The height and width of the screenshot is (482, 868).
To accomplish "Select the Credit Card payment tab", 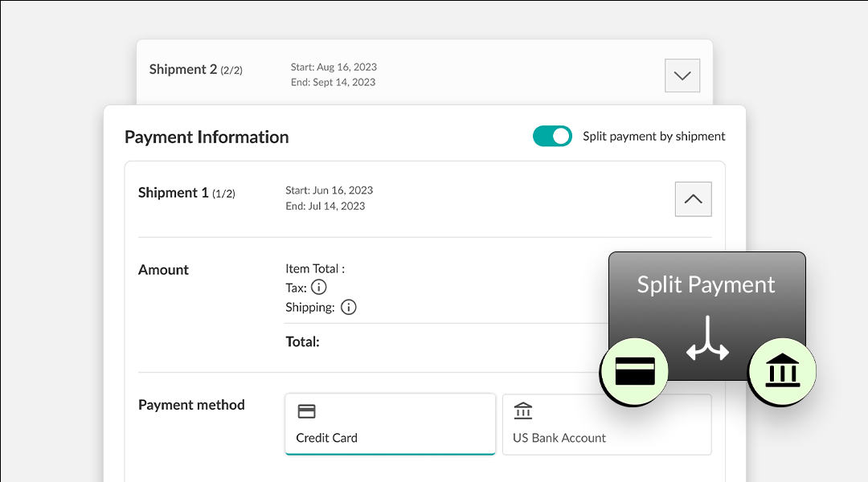I will click(x=391, y=424).
